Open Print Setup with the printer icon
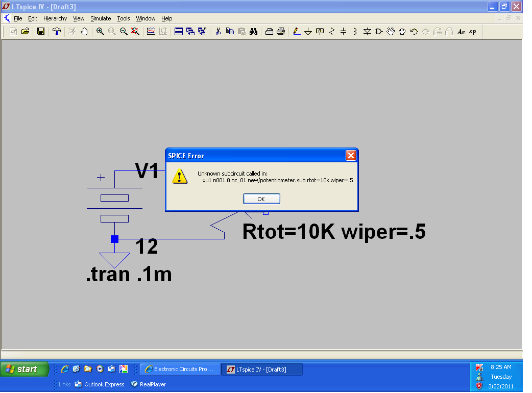The width and height of the screenshot is (532, 393). [269, 32]
